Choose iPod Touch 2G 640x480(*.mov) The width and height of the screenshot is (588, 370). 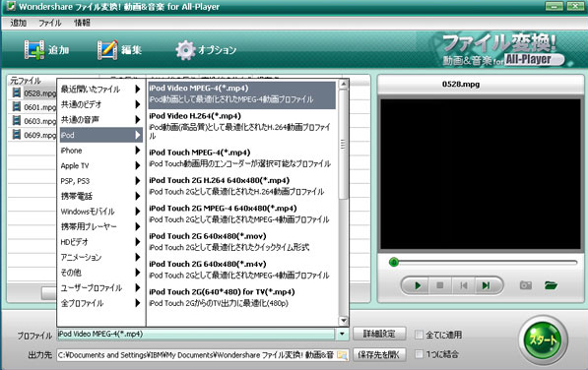(242, 241)
